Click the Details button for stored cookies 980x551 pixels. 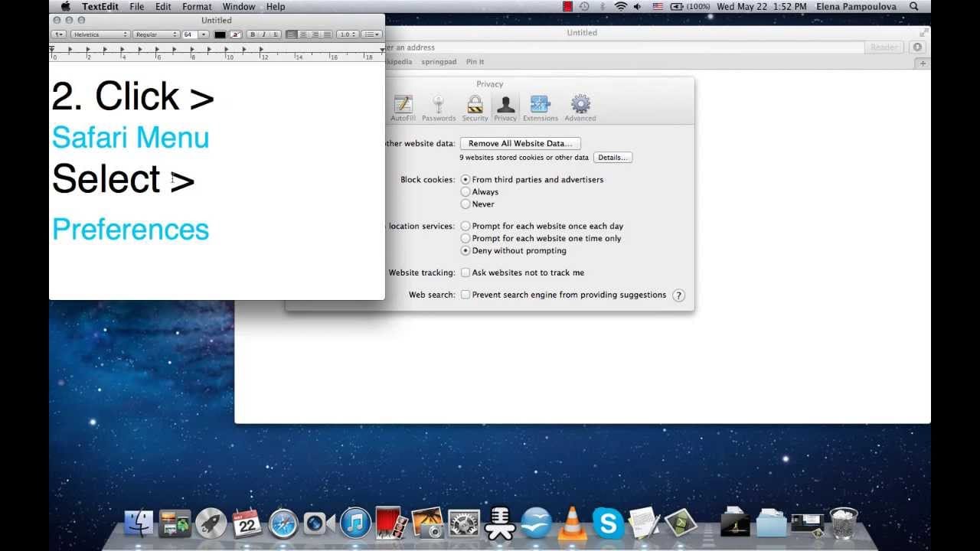click(613, 158)
